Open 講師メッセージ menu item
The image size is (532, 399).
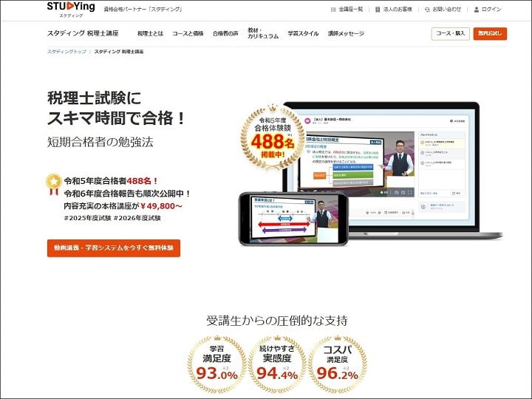click(346, 33)
